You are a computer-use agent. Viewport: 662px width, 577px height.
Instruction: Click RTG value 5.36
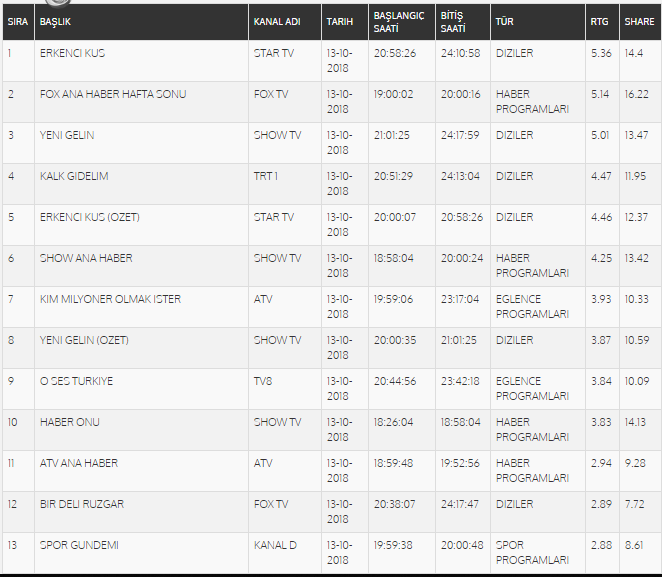tap(601, 53)
